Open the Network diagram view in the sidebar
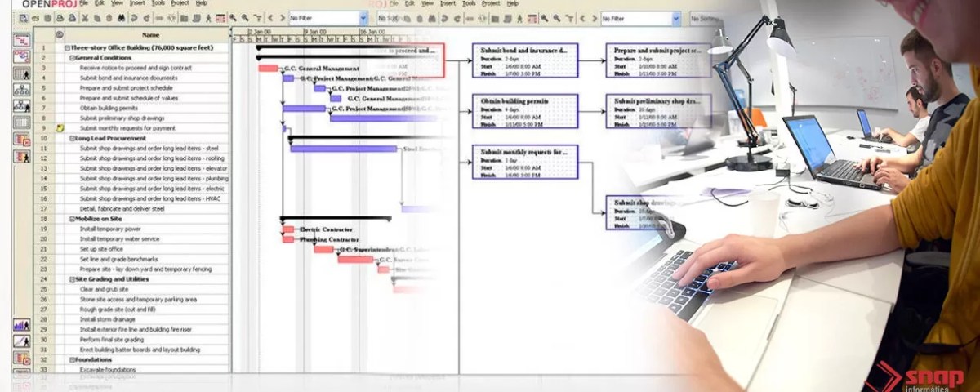 pyautogui.click(x=22, y=56)
